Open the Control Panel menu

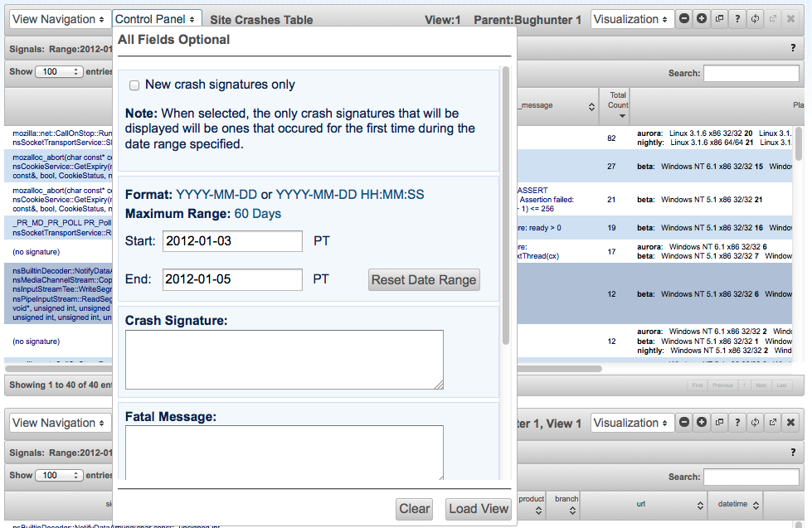pyautogui.click(x=156, y=19)
